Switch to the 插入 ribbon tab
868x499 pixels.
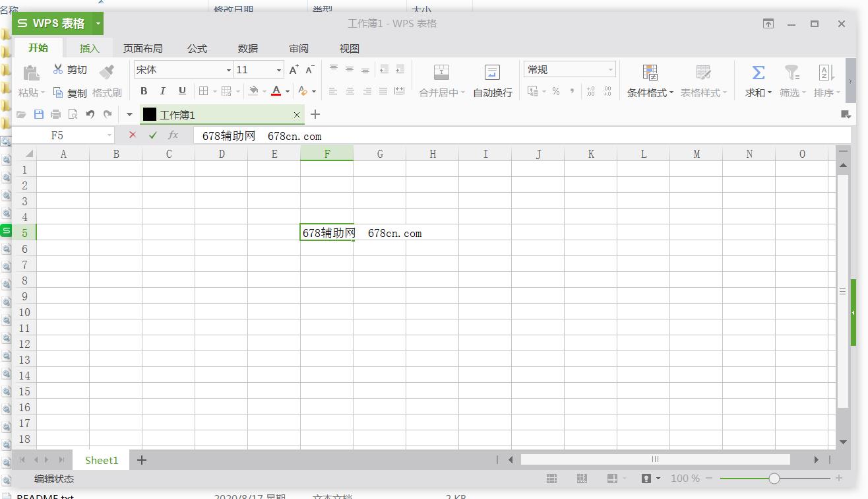click(90, 48)
